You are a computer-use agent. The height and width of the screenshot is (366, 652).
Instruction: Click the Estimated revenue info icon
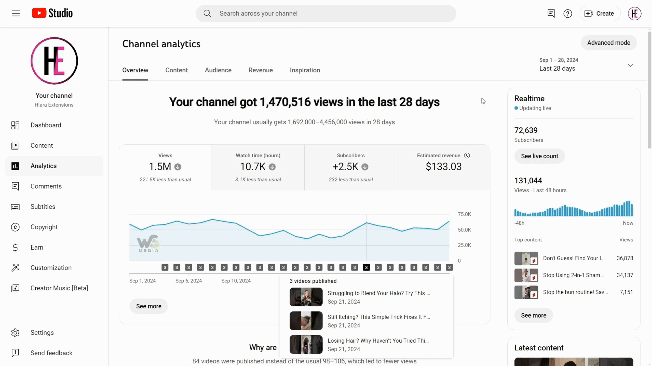click(467, 156)
